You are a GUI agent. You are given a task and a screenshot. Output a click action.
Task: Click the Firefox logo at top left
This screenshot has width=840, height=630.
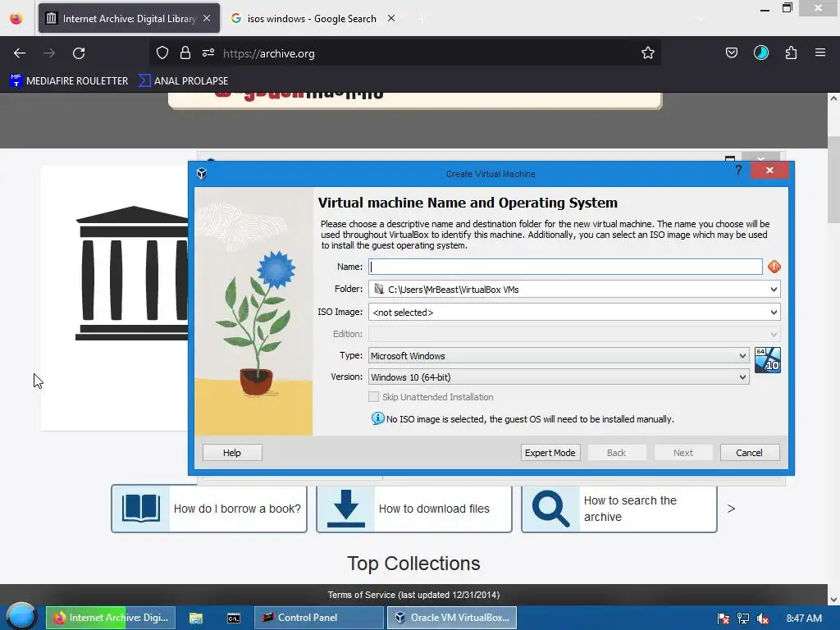click(x=16, y=18)
